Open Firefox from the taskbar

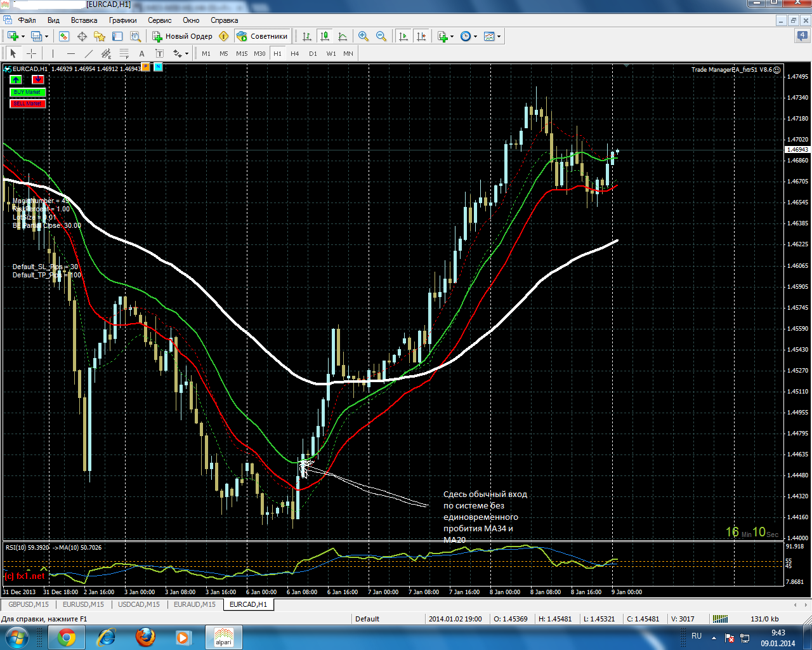coord(145,637)
